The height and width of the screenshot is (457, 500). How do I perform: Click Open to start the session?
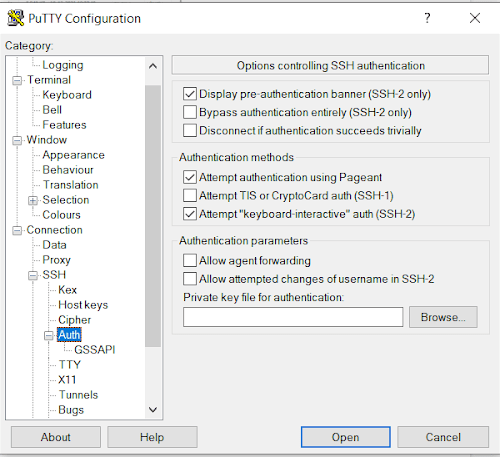pos(346,437)
